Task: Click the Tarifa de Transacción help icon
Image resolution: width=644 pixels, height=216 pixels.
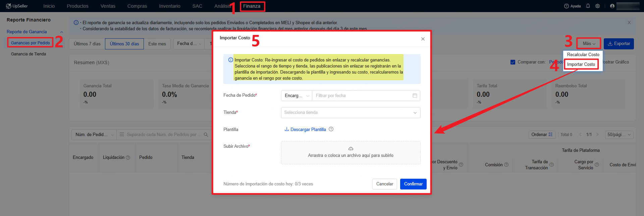Action: tap(551, 165)
